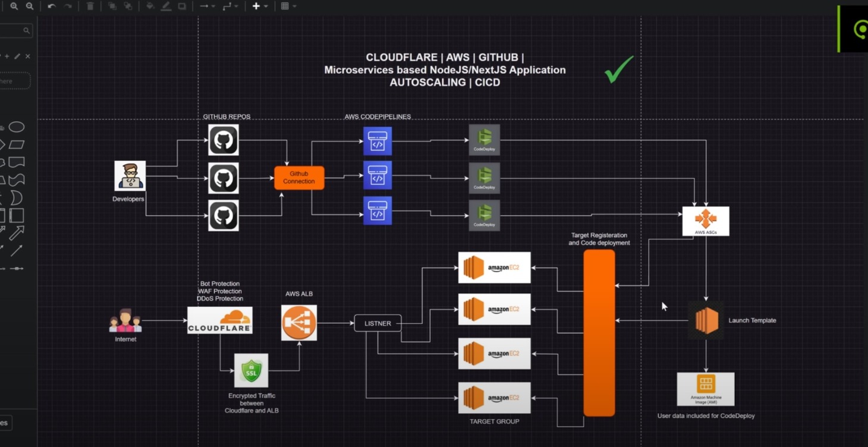
Task: Select the AWS ALB load balancer icon
Action: [x=299, y=323]
